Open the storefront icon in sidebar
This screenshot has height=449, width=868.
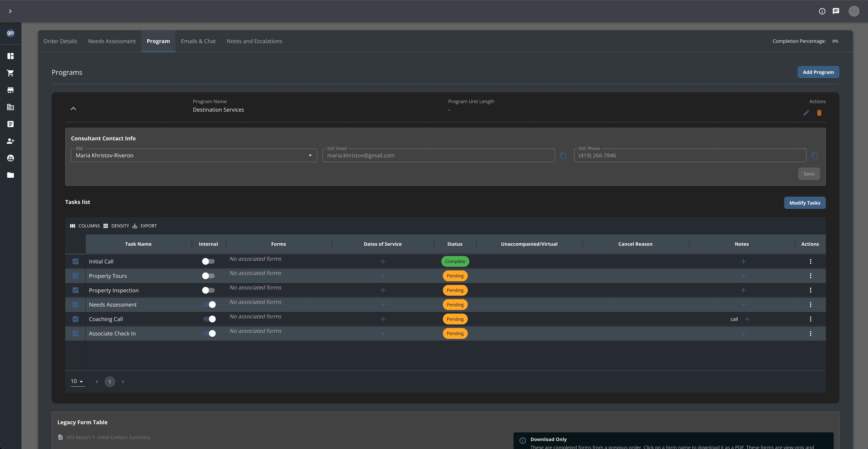[10, 90]
